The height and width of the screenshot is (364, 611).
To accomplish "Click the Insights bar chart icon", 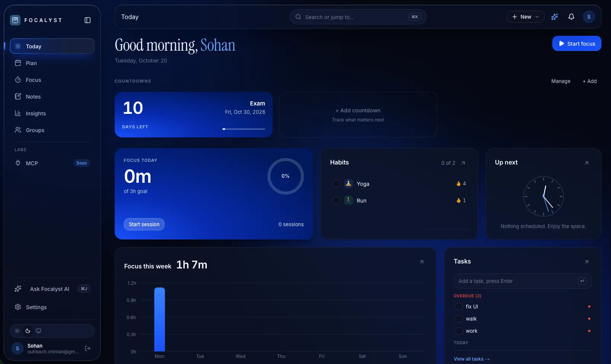I will 18,113.
